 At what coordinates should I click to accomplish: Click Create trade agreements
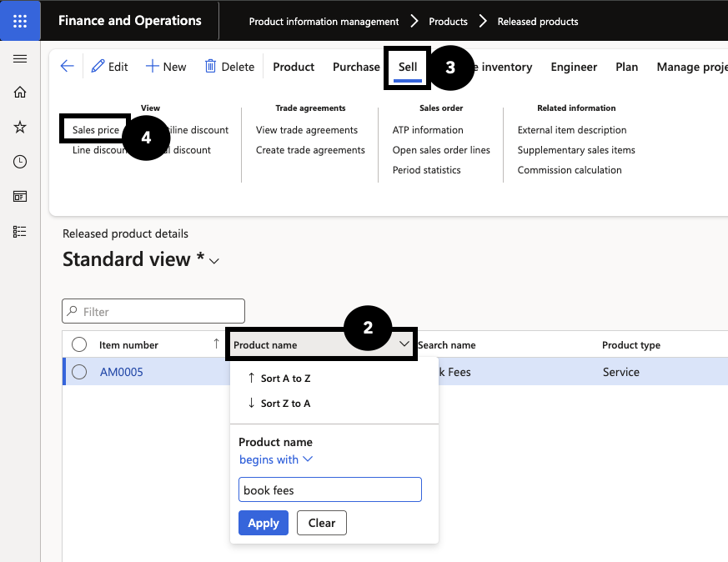coord(310,150)
